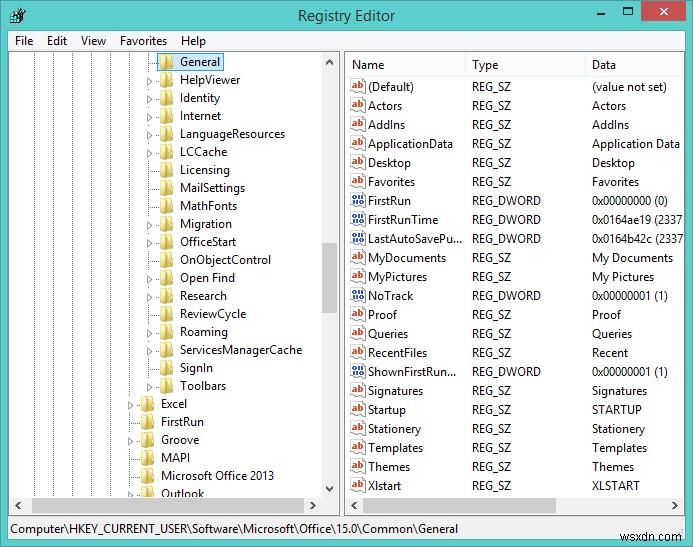Click the DWORD icon beside NoTrack value
693x547 pixels.
[x=358, y=295]
